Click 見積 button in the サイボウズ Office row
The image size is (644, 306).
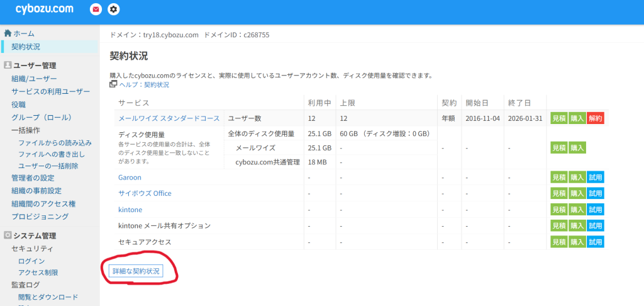coord(558,193)
